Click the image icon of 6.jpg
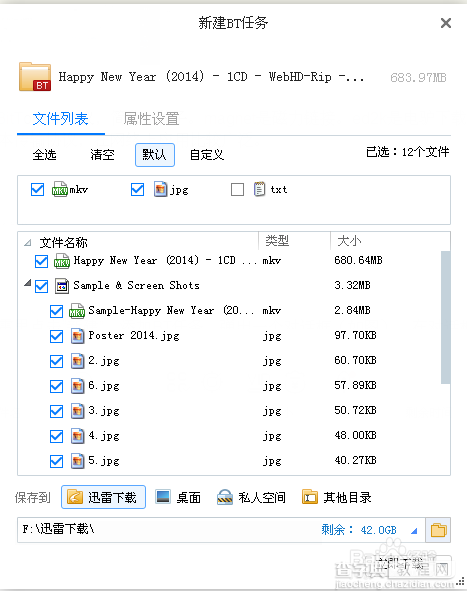Image resolution: width=467 pixels, height=591 pixels. (78, 386)
